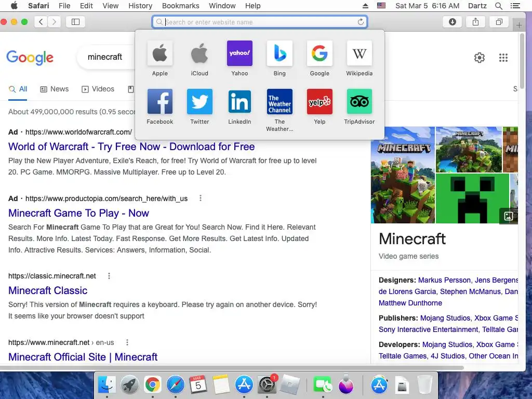Add a new tab with plus button
Image resolution: width=532 pixels, height=399 pixels.
519,25
